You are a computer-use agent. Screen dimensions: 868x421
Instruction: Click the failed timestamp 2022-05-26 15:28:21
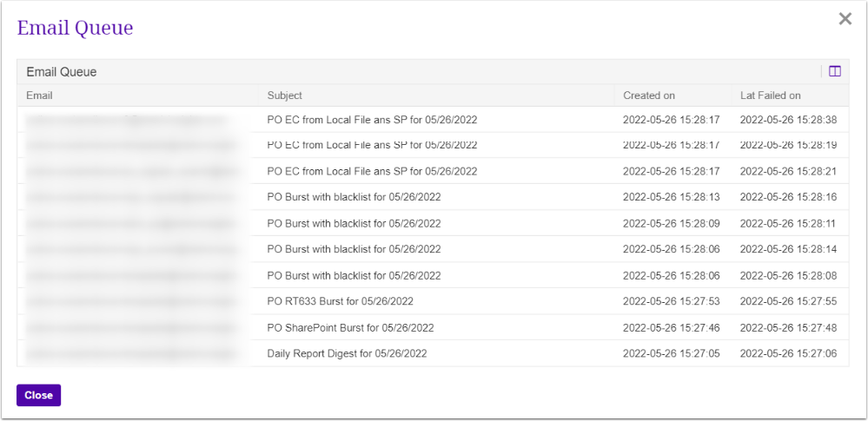[x=788, y=171]
